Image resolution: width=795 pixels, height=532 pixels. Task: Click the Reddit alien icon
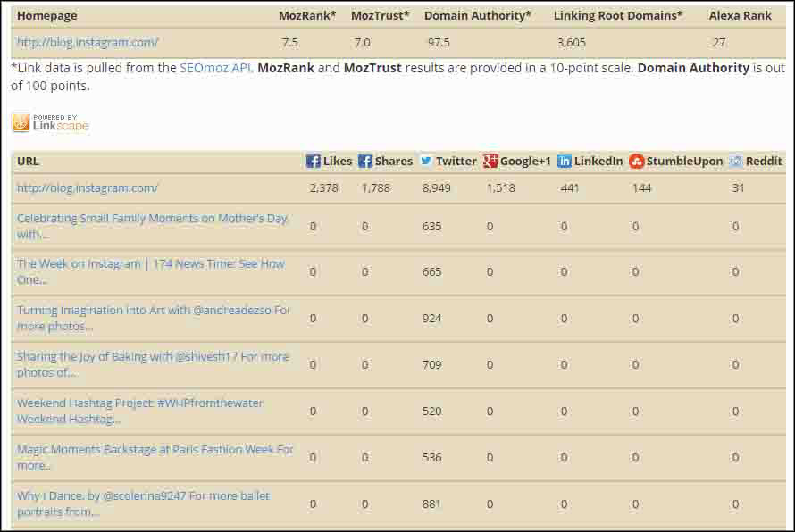735,161
